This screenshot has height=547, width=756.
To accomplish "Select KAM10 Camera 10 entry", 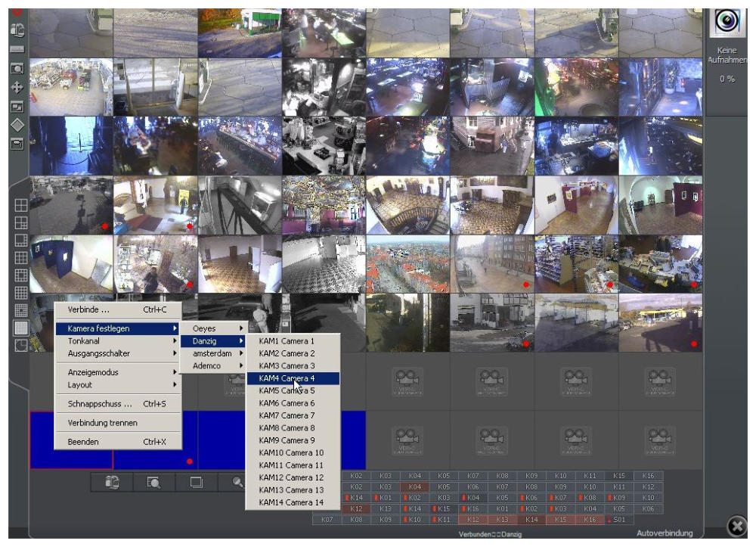I will 293,452.
